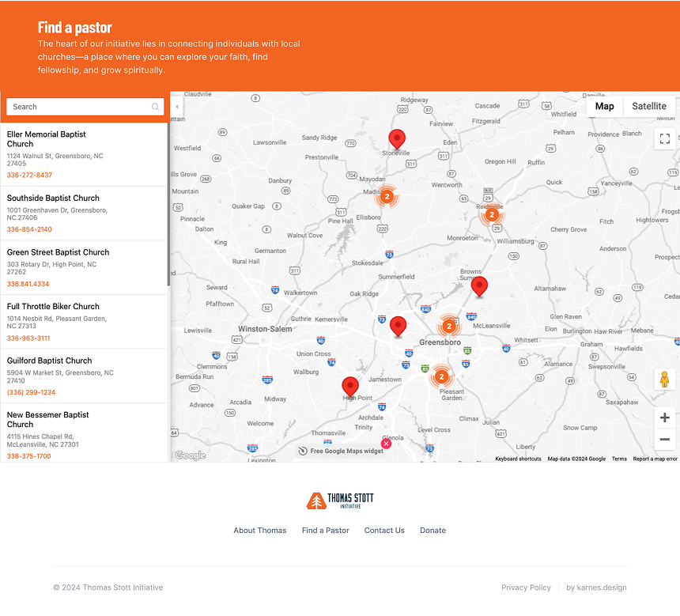Screen dimensions: 680x616
Task: Open cluster marker near Madison
Action: click(387, 197)
